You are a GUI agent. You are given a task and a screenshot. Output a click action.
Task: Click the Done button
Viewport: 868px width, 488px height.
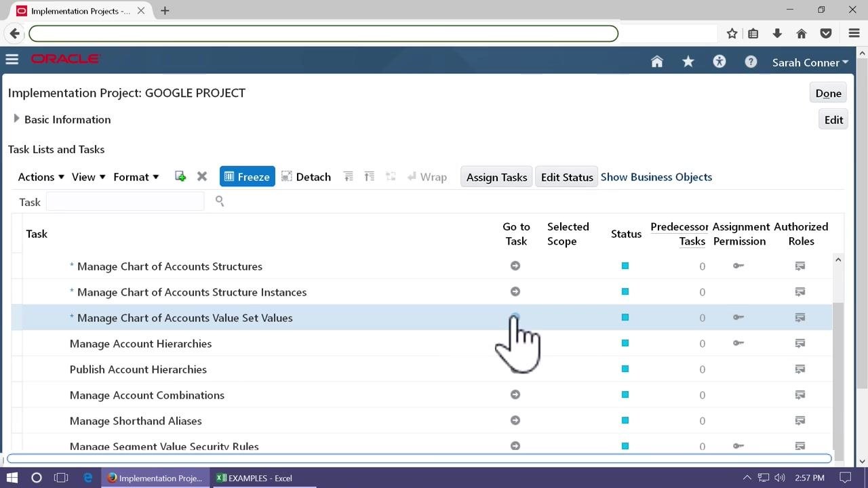(x=828, y=93)
